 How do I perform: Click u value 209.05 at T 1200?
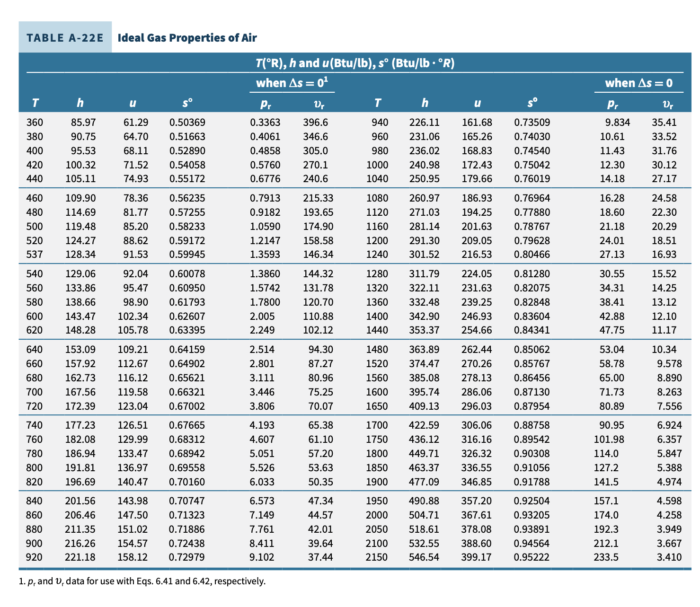coord(477,241)
